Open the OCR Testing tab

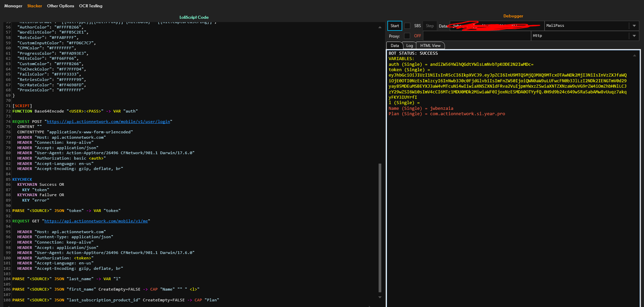[91, 6]
